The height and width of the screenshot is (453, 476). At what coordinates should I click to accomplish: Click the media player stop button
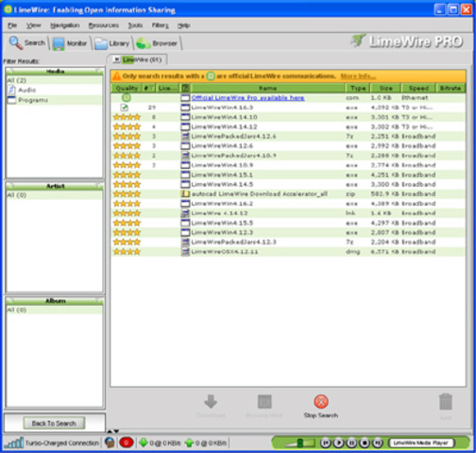(365, 443)
